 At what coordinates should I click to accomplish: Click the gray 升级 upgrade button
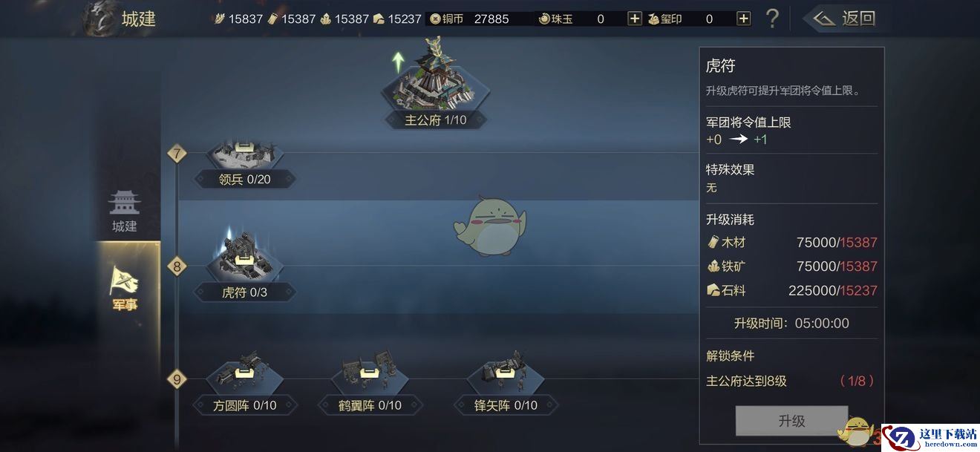click(791, 421)
